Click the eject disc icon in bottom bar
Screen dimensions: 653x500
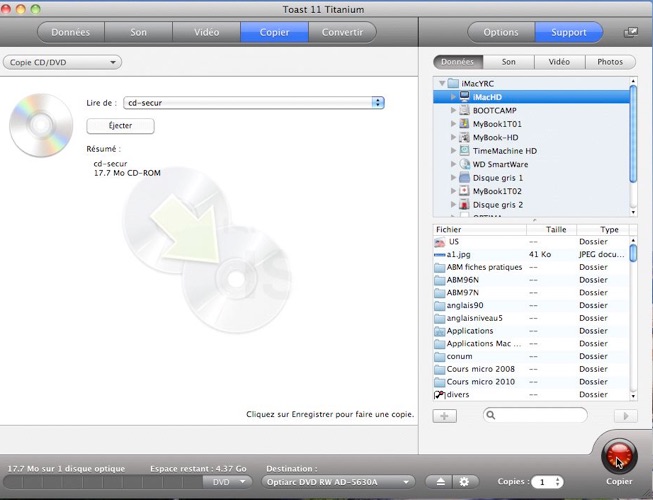(x=440, y=482)
